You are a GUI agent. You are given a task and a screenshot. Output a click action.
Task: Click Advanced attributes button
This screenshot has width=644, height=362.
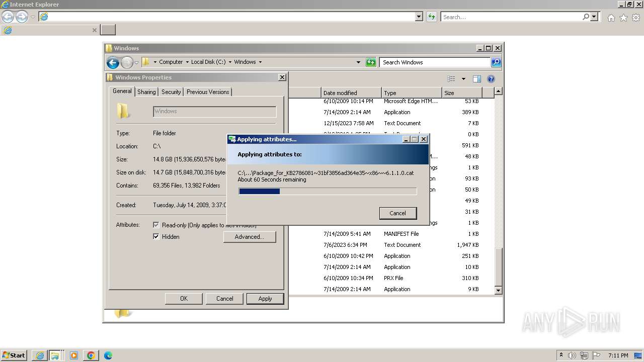click(250, 237)
